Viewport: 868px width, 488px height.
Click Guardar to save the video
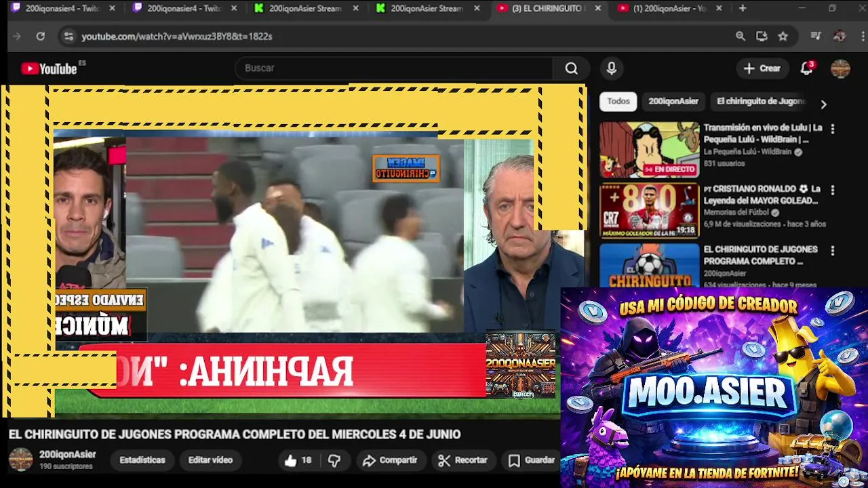[x=532, y=460]
